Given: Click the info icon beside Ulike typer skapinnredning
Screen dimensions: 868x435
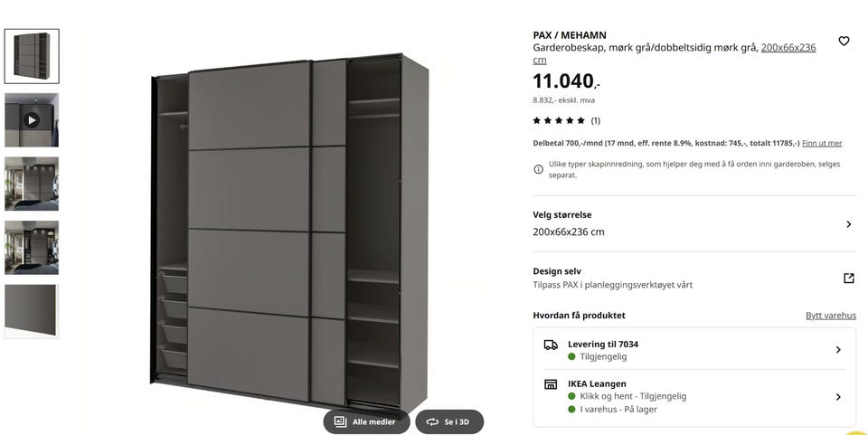Looking at the screenshot, I should tap(538, 169).
